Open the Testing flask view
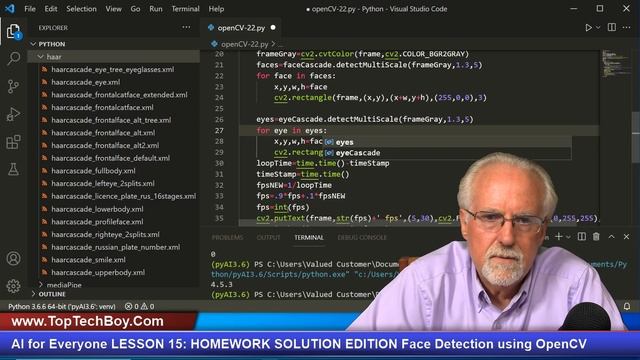Viewport: 640px width, 360px height. [13, 169]
